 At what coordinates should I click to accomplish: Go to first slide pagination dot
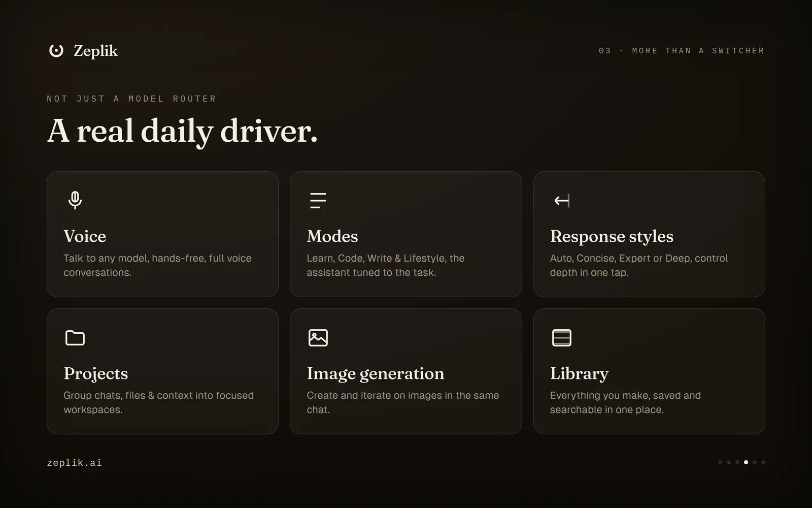tap(720, 462)
